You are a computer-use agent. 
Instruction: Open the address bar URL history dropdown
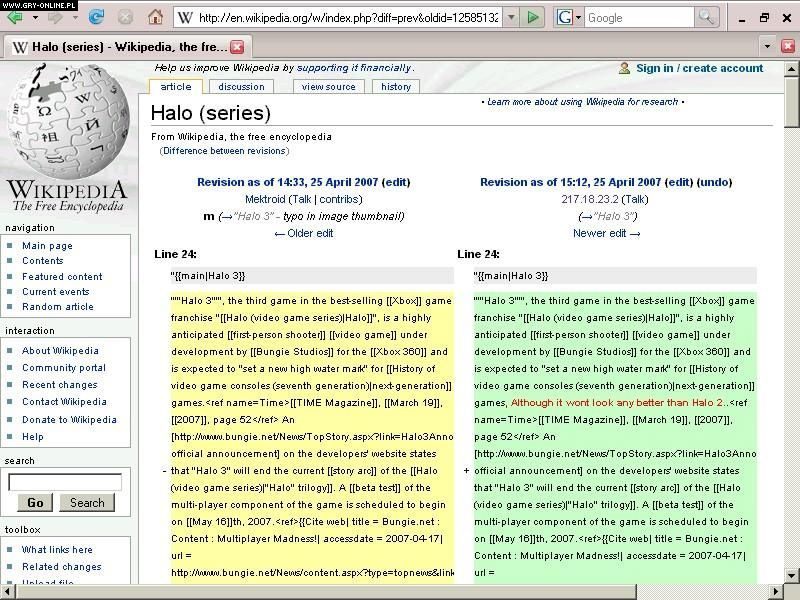click(511, 17)
